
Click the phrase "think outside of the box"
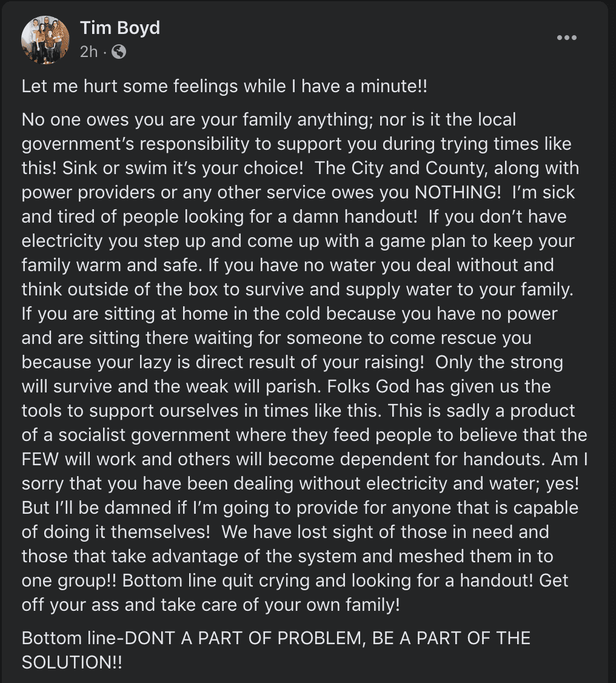[x=120, y=289]
